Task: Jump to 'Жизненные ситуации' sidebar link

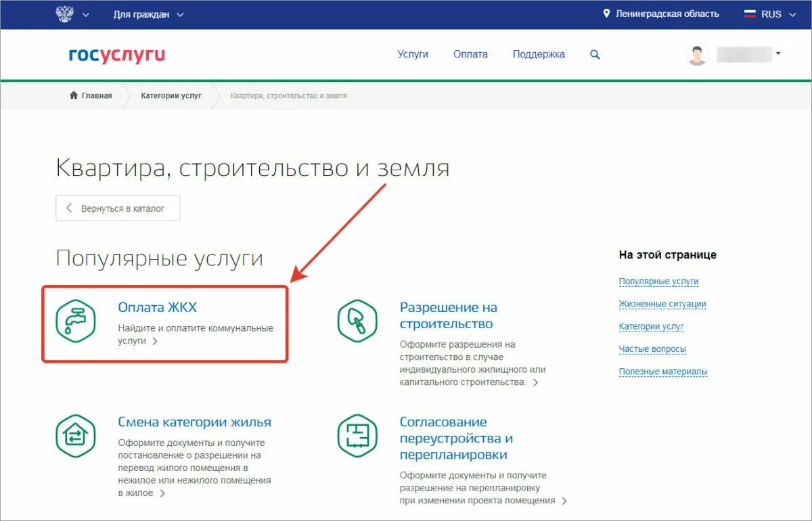Action: (662, 304)
